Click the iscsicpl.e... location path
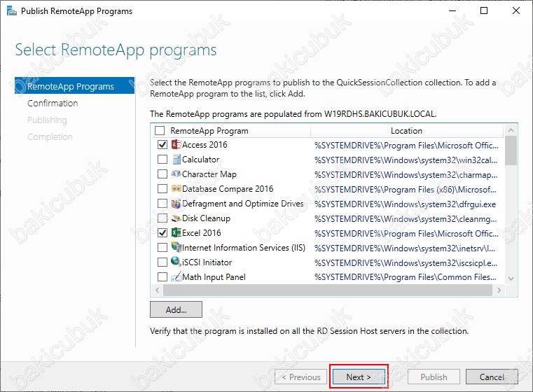This screenshot has height=392, width=533. (406, 263)
